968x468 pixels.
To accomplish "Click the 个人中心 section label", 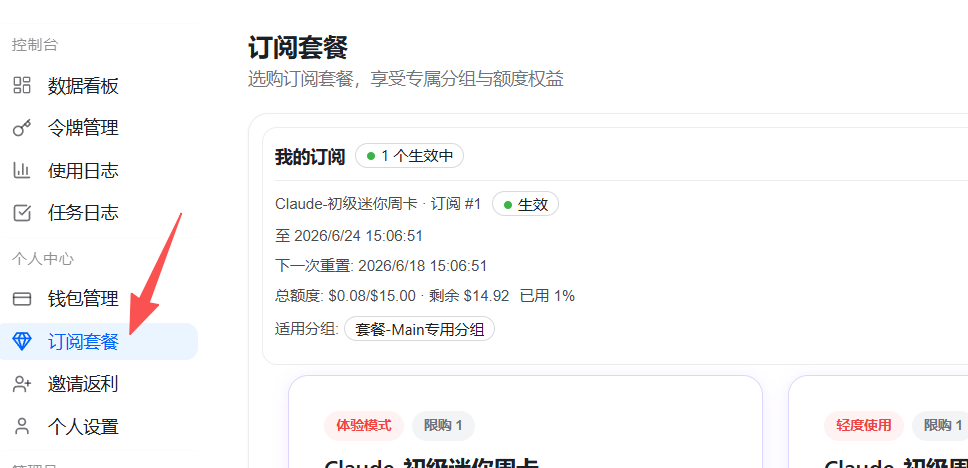I will point(43,259).
